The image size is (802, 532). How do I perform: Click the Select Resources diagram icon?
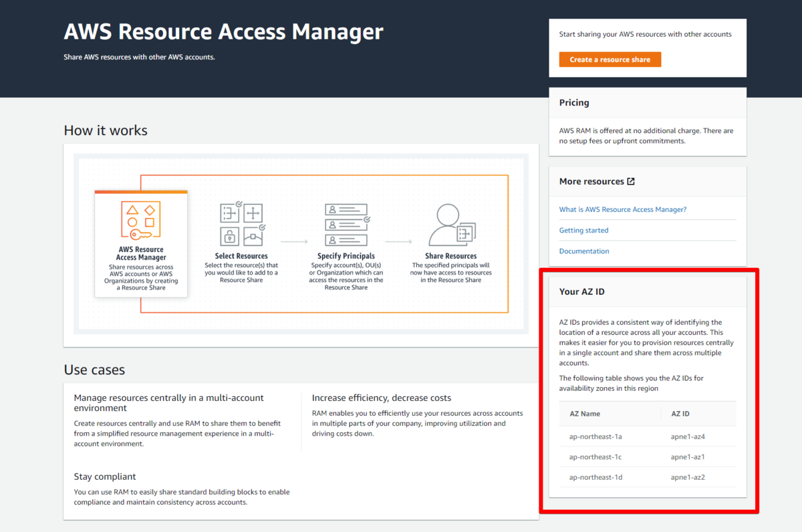pos(241,225)
